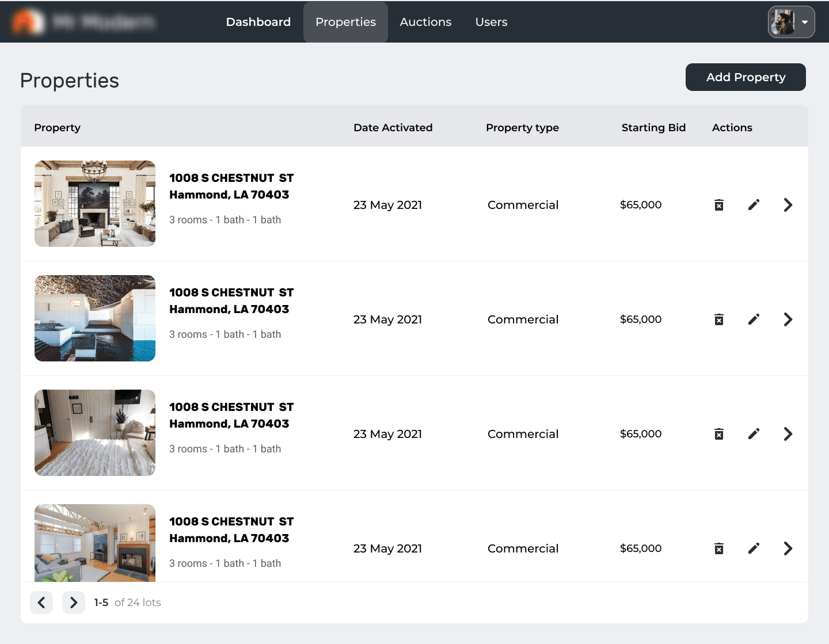The height and width of the screenshot is (644, 829).
Task: Go to the Dashboard page
Action: [x=258, y=22]
